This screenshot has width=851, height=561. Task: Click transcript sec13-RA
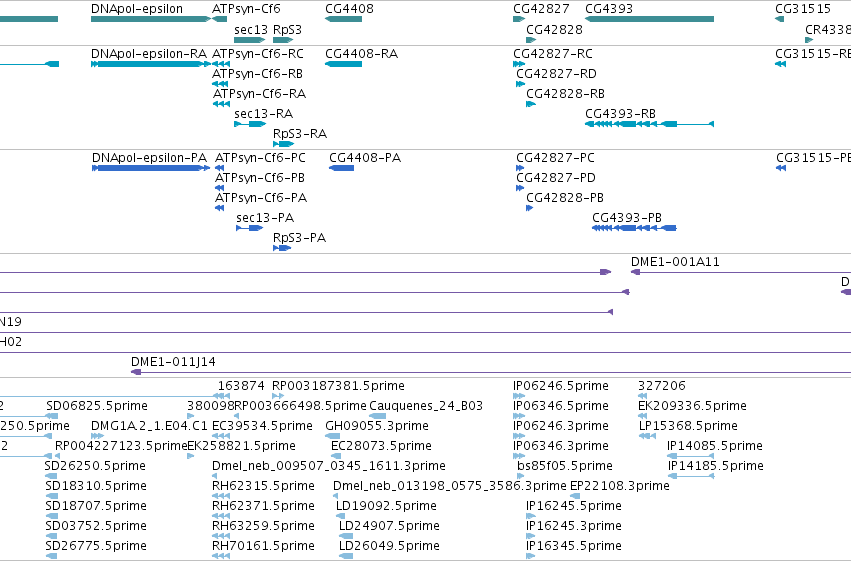[263, 114]
